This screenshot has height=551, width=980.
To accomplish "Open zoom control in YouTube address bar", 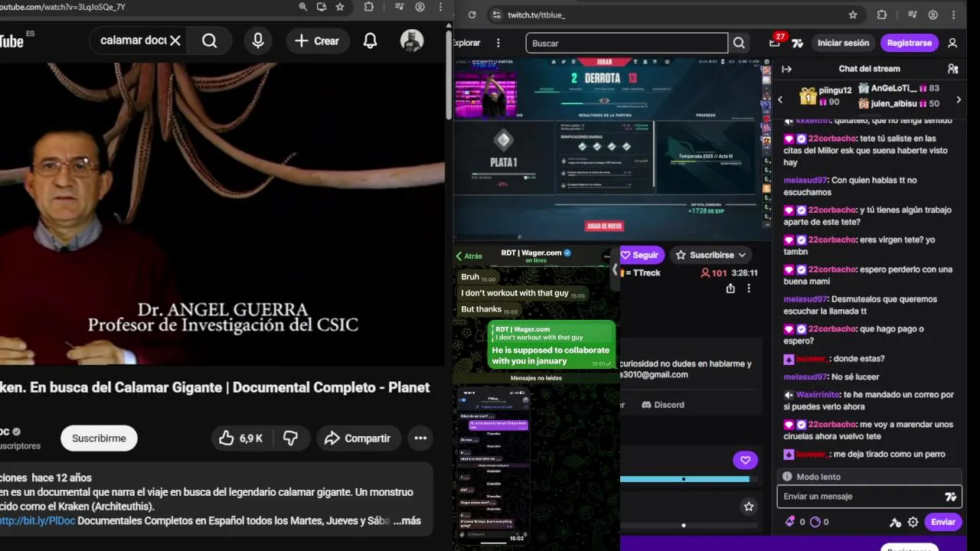I will 303,7.
